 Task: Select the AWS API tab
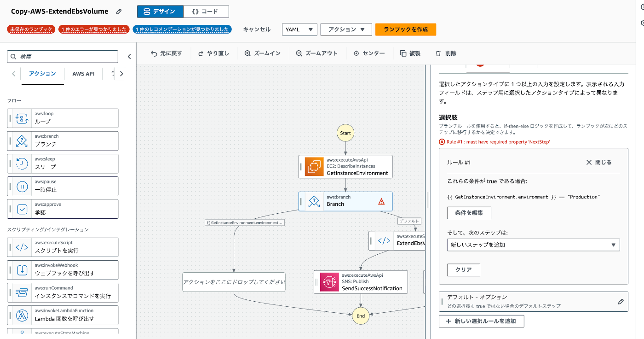point(83,74)
